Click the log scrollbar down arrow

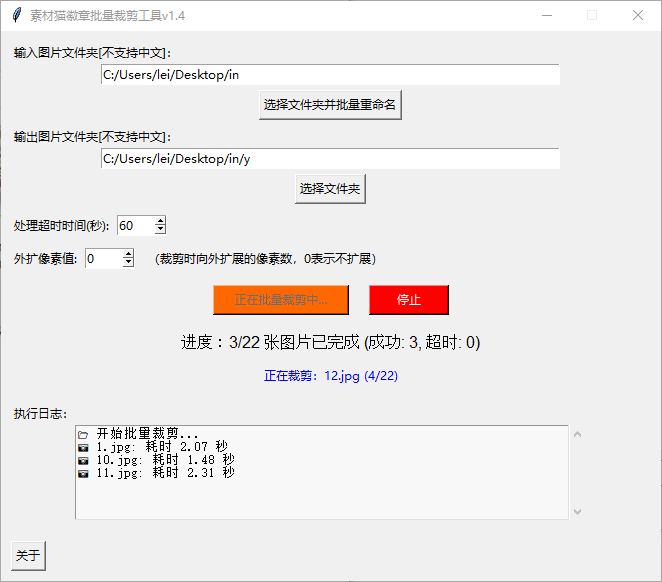pyautogui.click(x=578, y=512)
